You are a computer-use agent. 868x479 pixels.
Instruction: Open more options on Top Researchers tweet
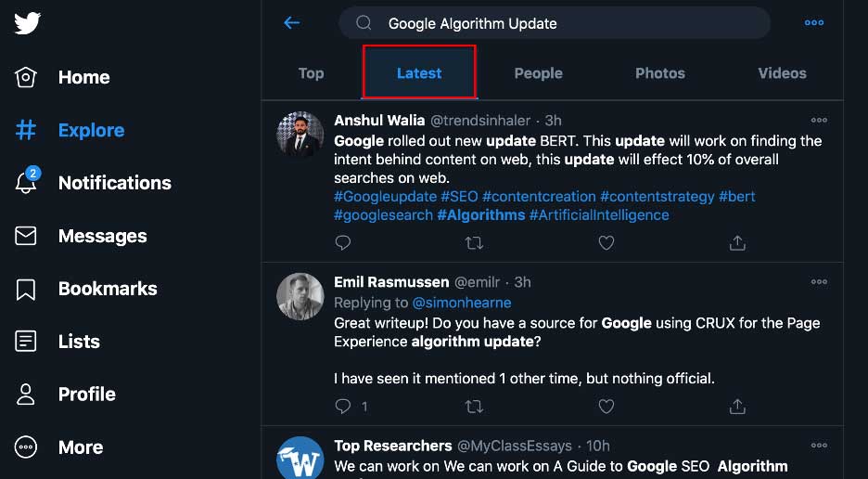click(x=819, y=446)
